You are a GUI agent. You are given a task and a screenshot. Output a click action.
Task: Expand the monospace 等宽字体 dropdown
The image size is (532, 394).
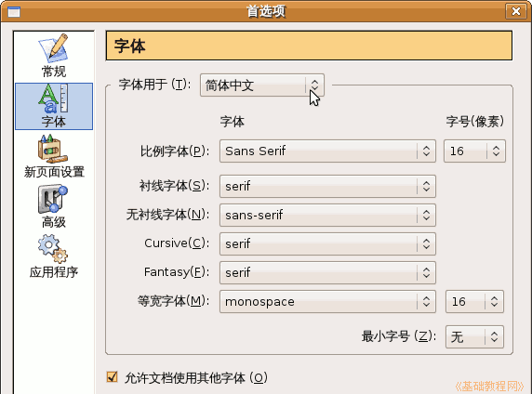[x=327, y=301]
